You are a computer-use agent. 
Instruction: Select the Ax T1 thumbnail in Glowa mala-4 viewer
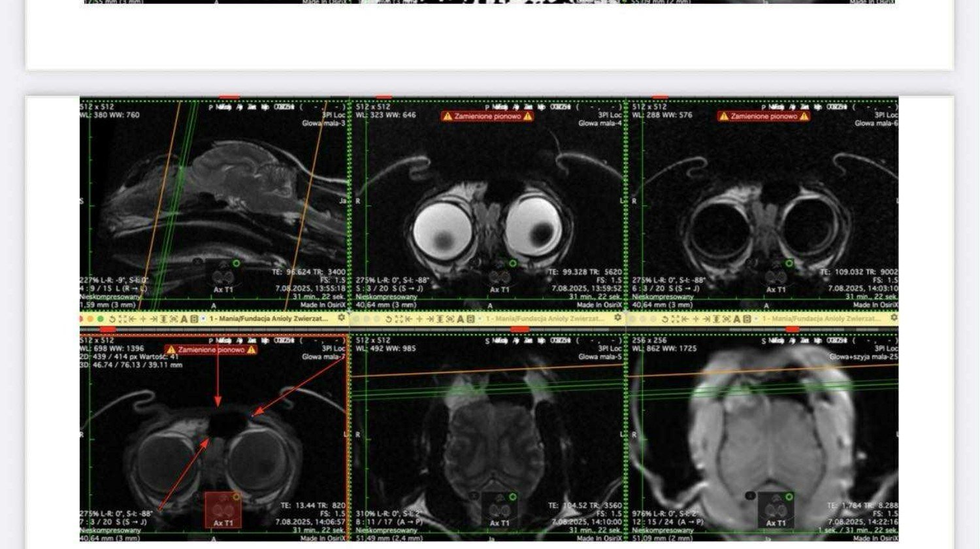coord(499,277)
